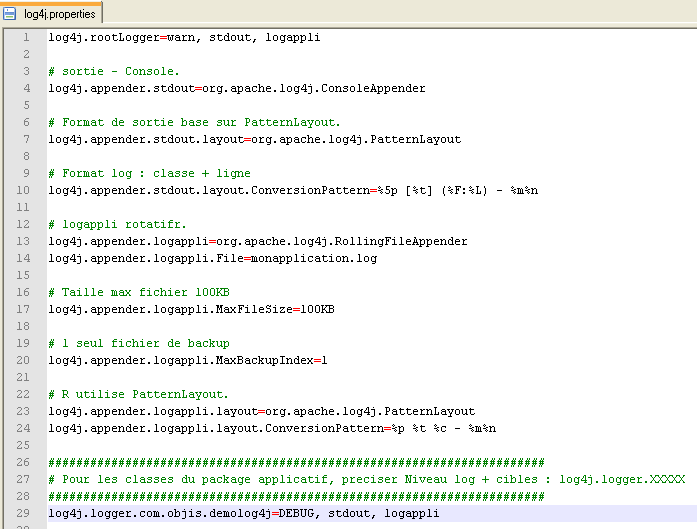
Task: Click the '# sortie - Console.' comment
Action: (114, 71)
